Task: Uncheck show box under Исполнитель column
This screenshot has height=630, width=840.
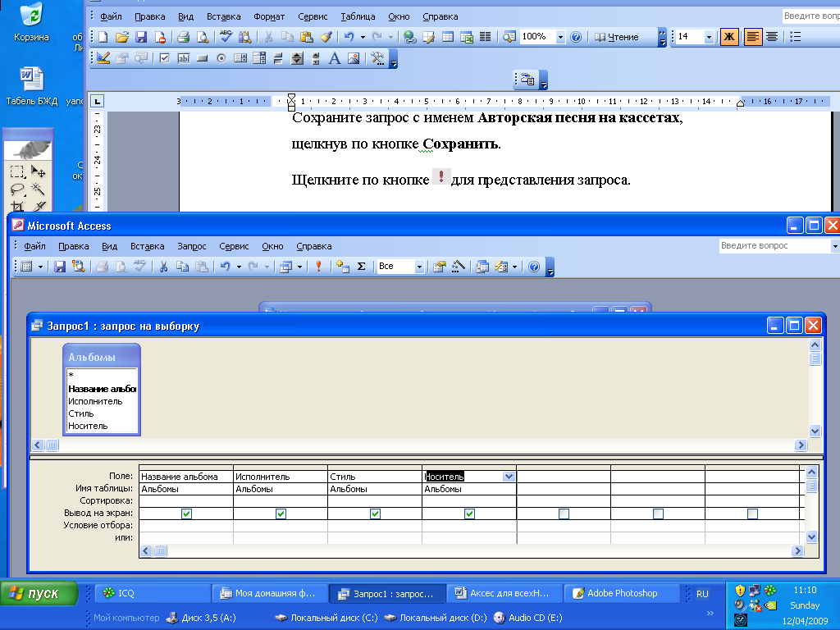Action: click(281, 514)
